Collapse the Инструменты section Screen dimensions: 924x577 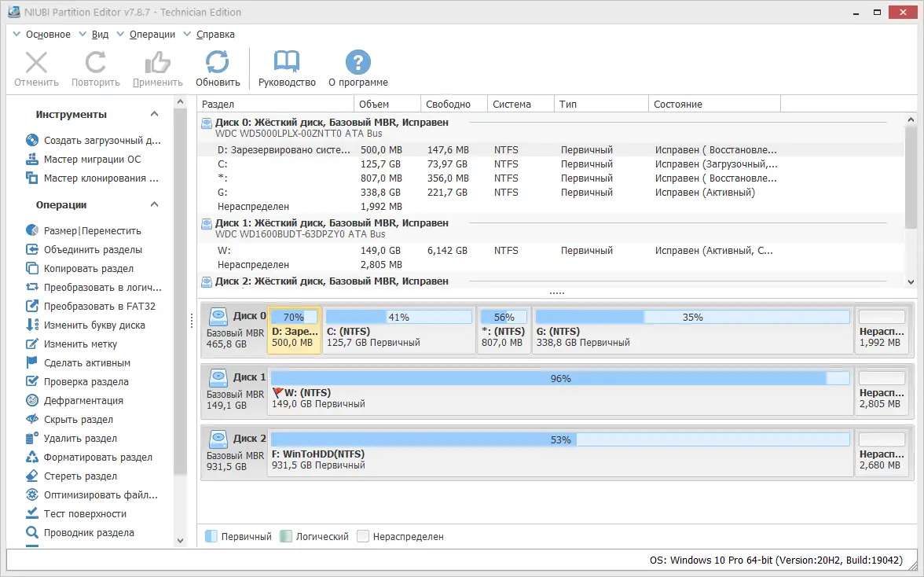pyautogui.click(x=155, y=115)
